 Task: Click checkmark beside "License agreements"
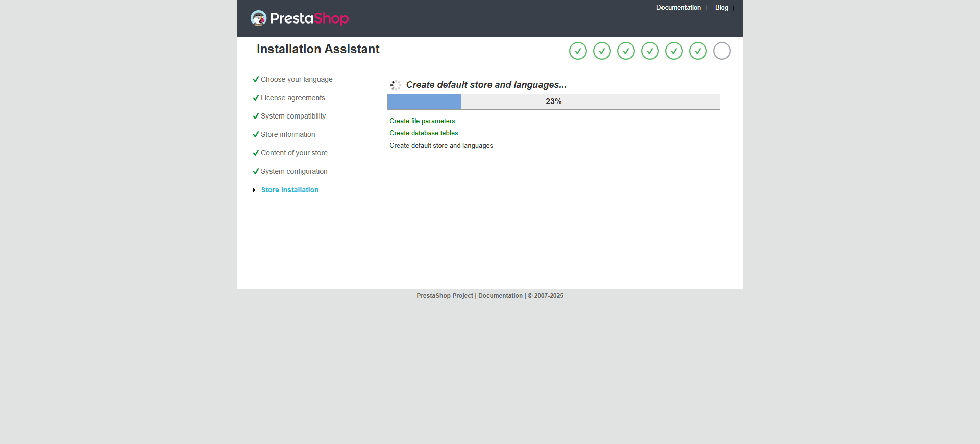tap(256, 98)
